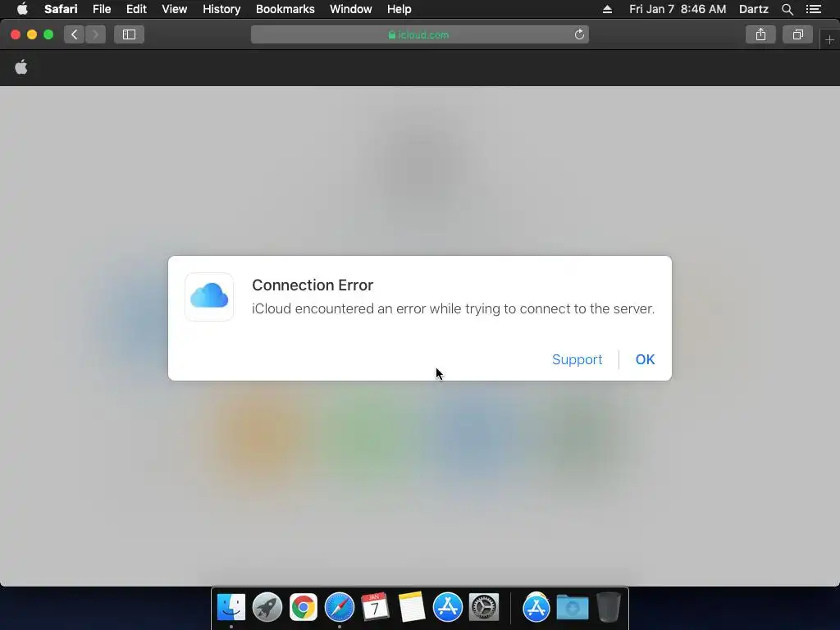Reload the icloud.com page
This screenshot has height=630, width=840.
pyautogui.click(x=579, y=34)
